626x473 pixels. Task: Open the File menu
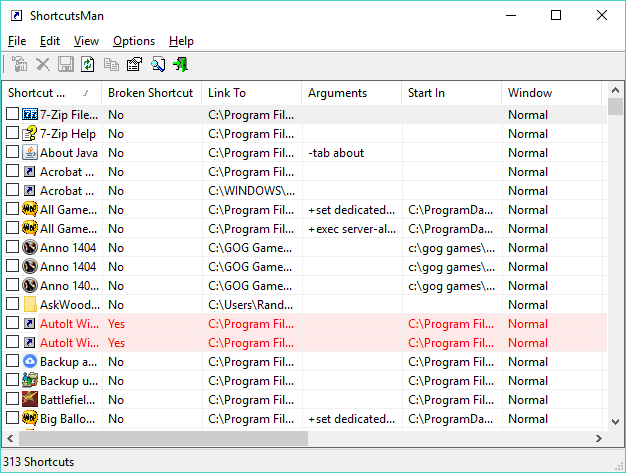coord(17,41)
